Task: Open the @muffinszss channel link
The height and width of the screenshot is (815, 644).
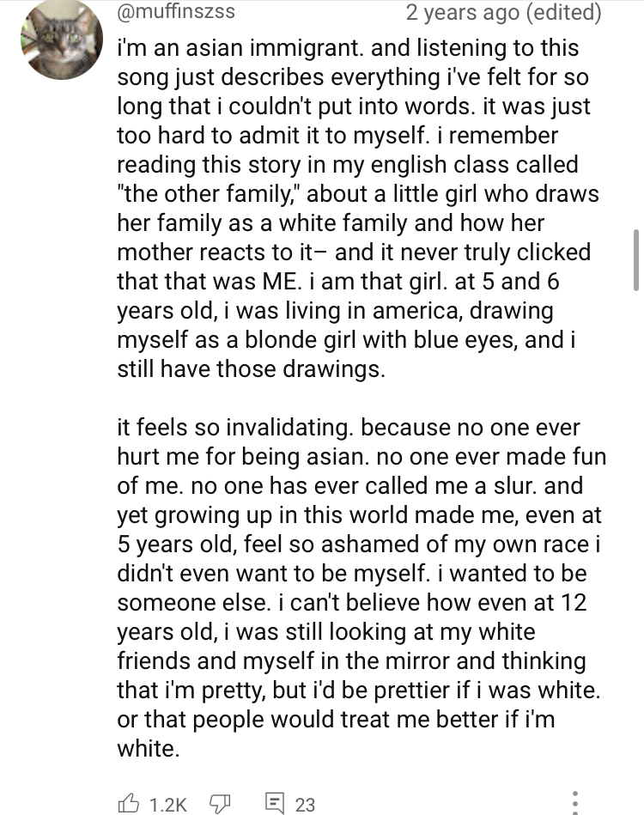Action: point(176,11)
